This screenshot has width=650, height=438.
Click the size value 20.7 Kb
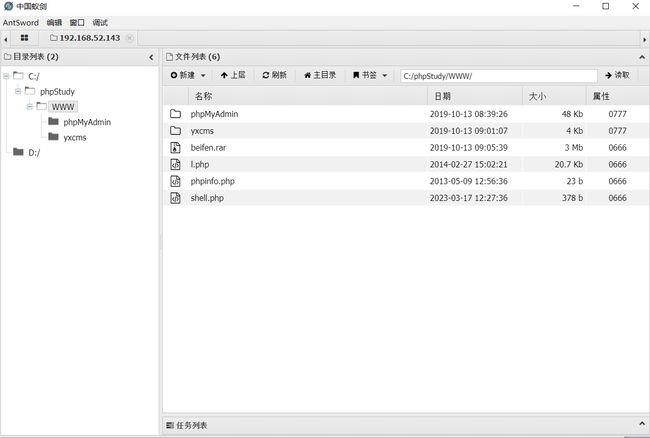point(569,165)
